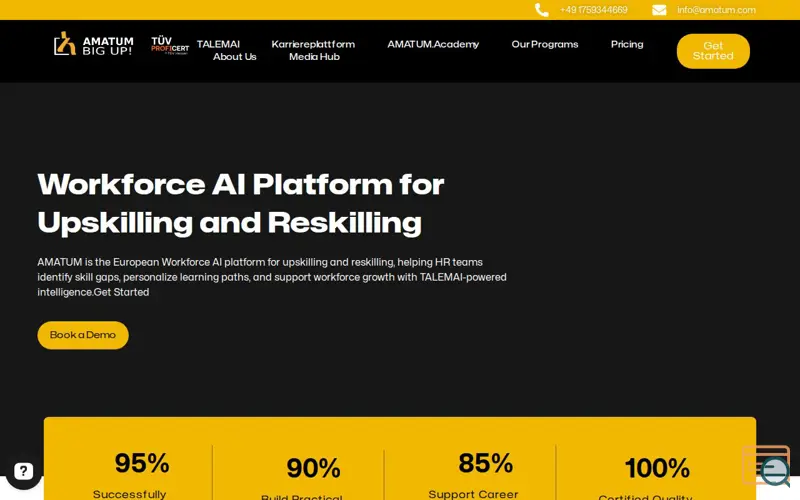Image resolution: width=800 pixels, height=500 pixels.
Task: Click the email envelope icon
Action: 659,10
